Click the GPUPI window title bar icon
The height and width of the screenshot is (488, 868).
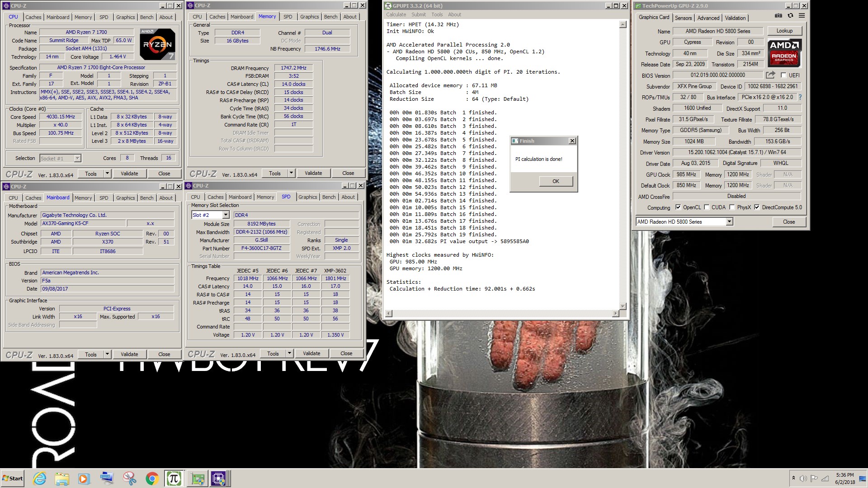click(388, 6)
